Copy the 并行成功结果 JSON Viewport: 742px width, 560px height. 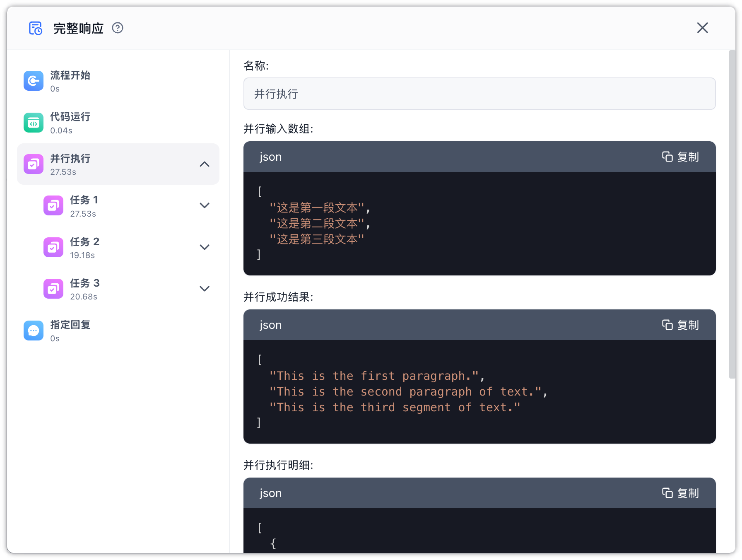[x=680, y=325]
